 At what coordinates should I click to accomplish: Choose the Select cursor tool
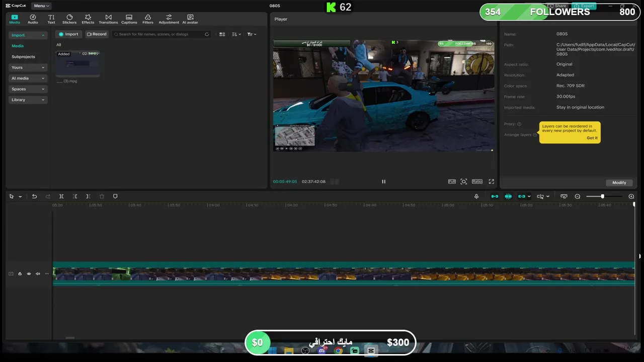click(12, 196)
